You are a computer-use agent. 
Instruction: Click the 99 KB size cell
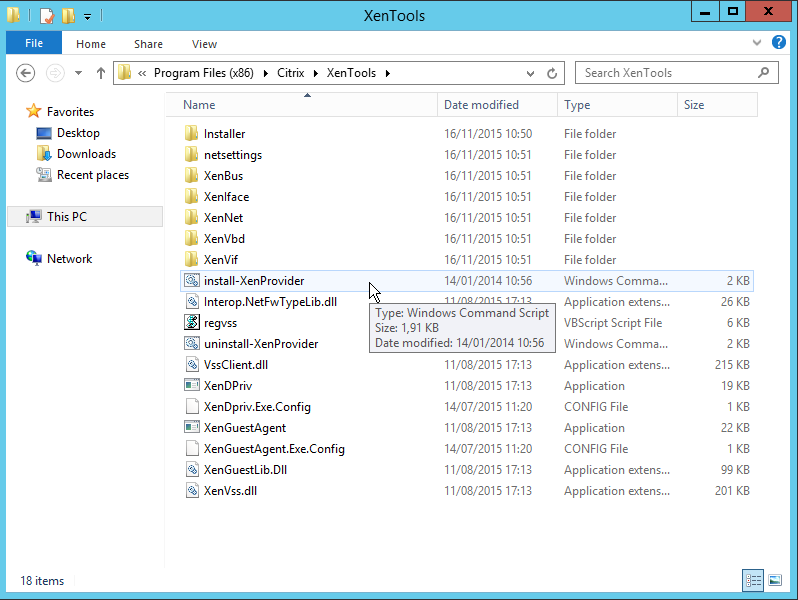735,470
